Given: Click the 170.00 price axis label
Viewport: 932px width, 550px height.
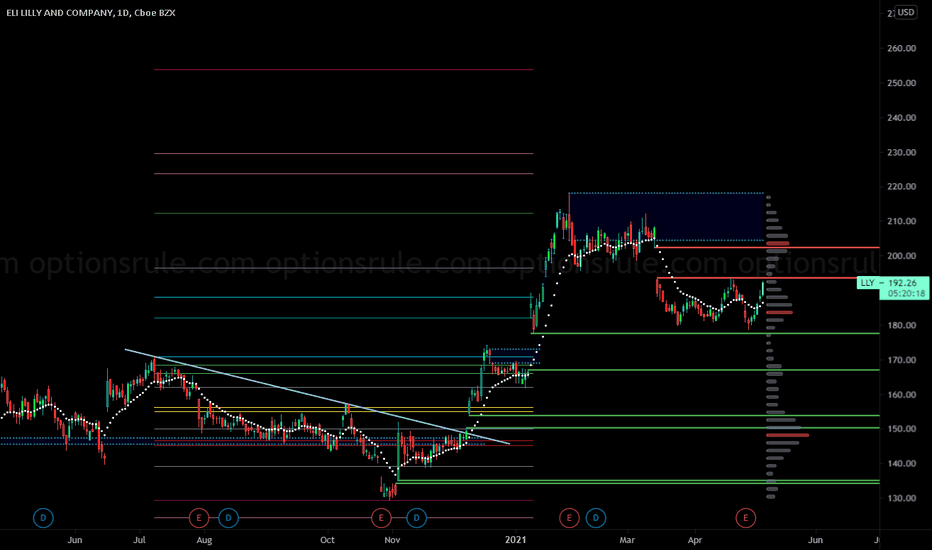Looking at the screenshot, I should (902, 360).
